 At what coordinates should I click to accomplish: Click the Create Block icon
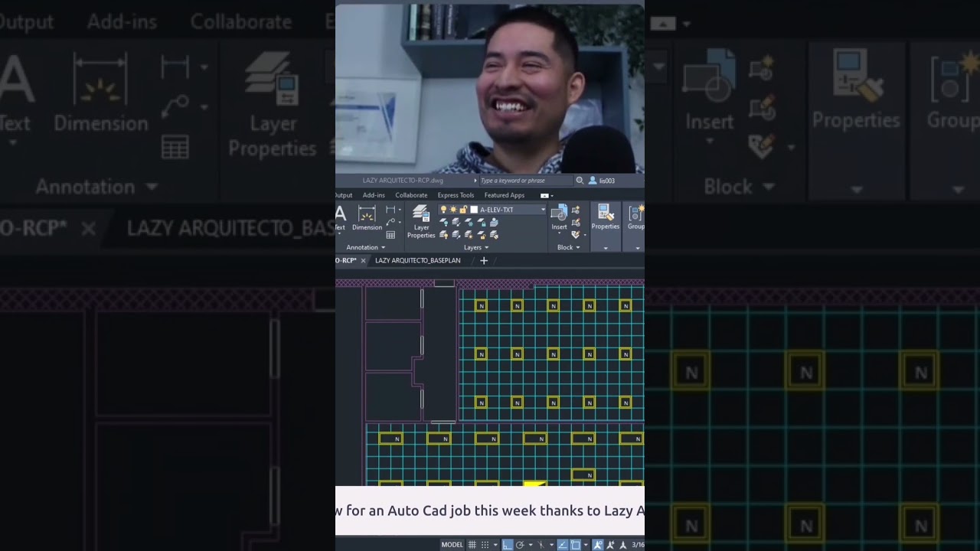pos(576,210)
